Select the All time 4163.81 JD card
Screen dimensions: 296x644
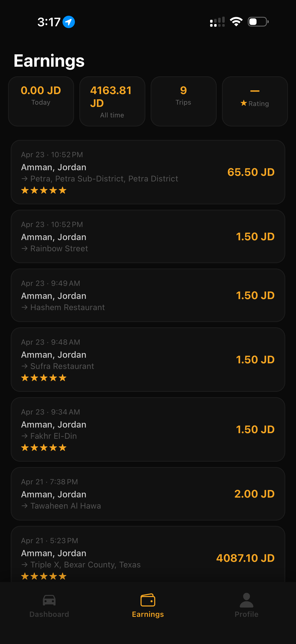112,101
